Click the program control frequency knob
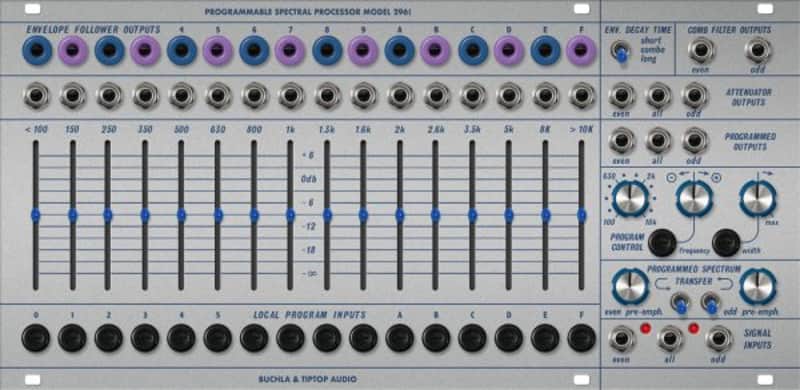The width and height of the screenshot is (800, 390). tap(694, 199)
